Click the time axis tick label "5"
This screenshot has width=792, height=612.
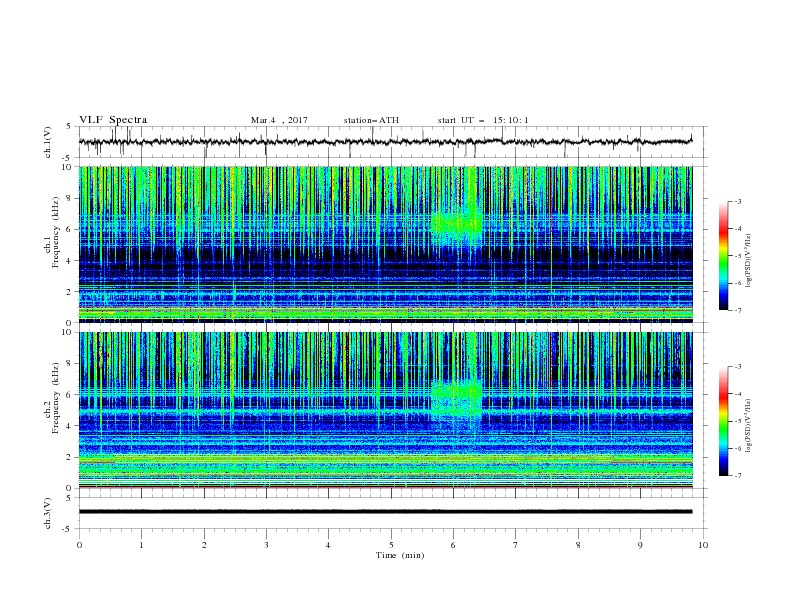pos(391,545)
